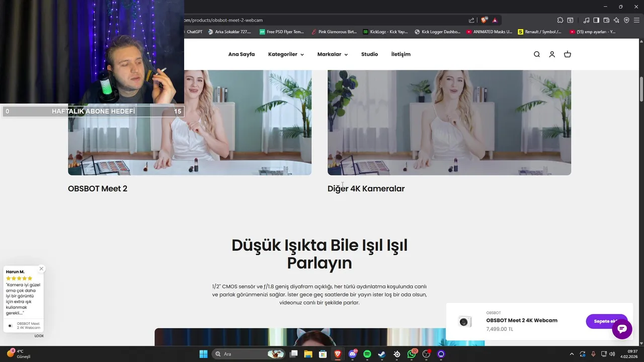644x362 pixels.
Task: Open File Explorer from the taskbar
Action: (308, 354)
